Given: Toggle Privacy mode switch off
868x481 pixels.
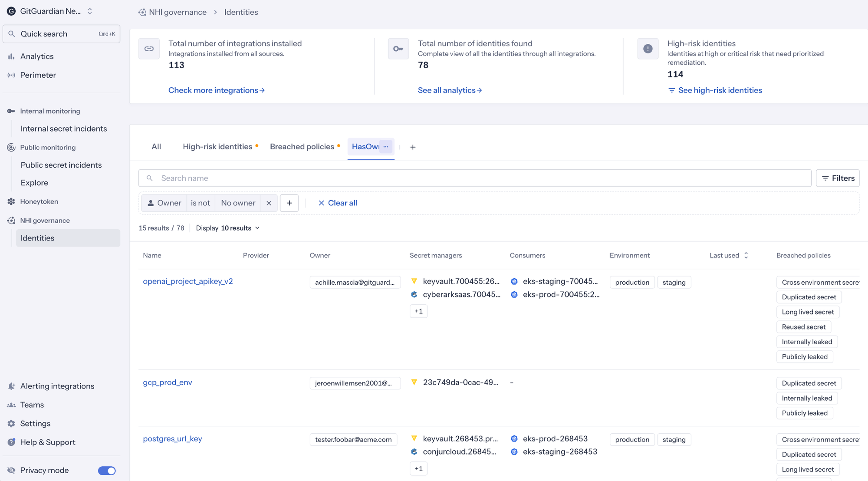Looking at the screenshot, I should (x=107, y=471).
